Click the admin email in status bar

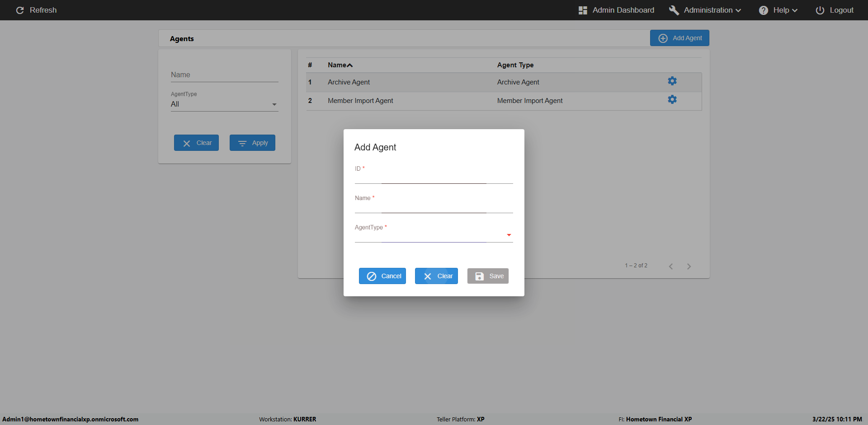(x=71, y=419)
